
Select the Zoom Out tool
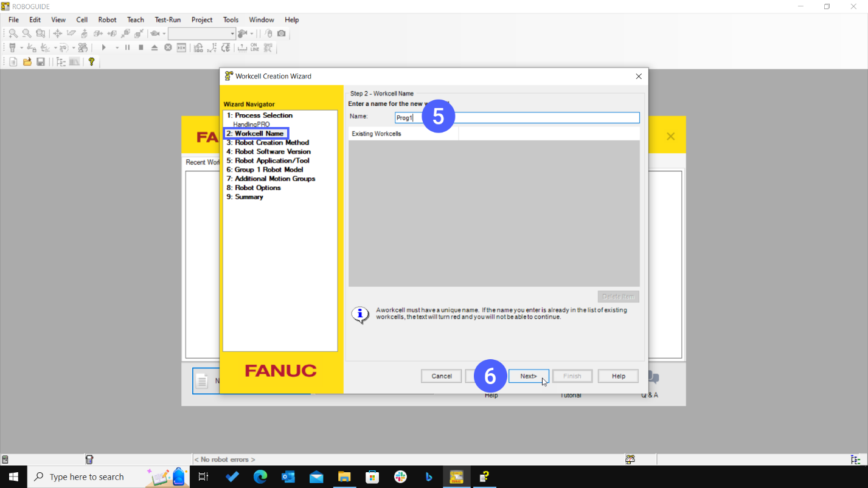coord(26,33)
